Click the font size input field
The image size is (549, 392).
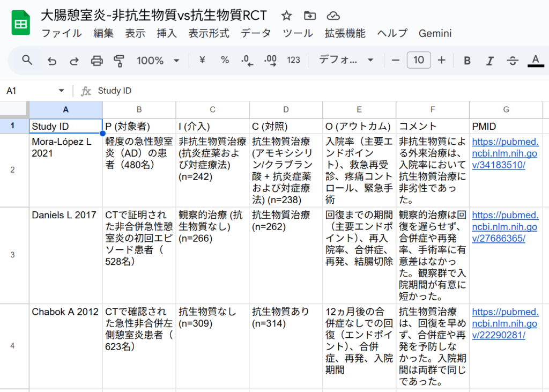point(419,60)
